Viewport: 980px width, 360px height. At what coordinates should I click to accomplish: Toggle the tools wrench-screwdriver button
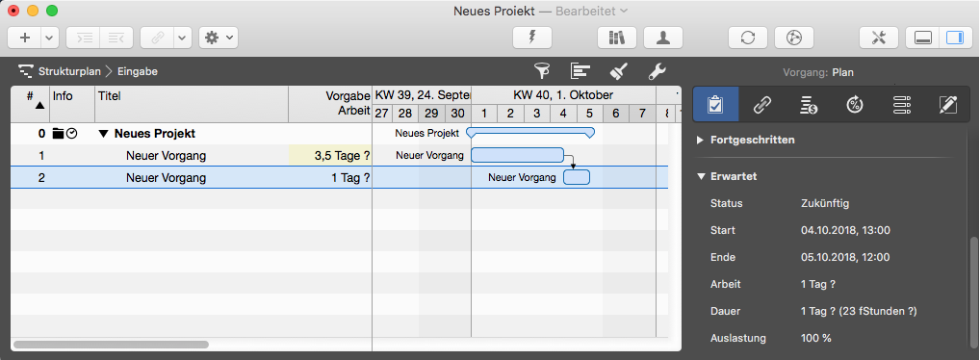point(879,38)
